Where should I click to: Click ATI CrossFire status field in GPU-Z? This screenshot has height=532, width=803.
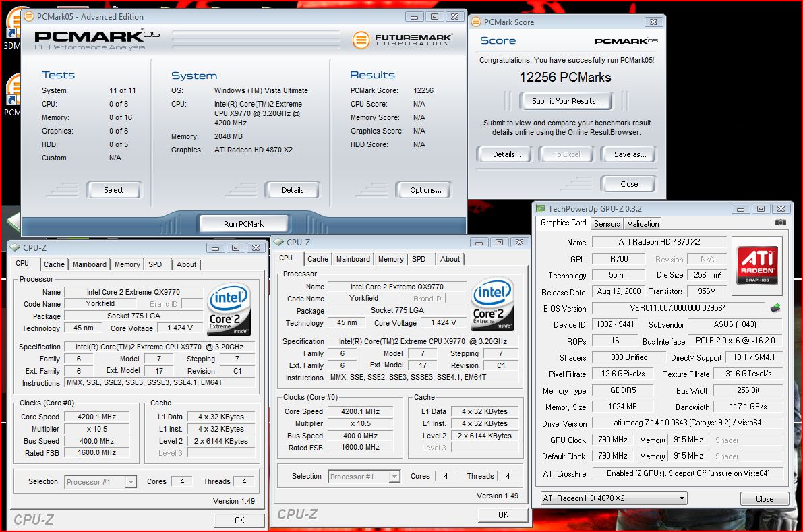[688, 473]
